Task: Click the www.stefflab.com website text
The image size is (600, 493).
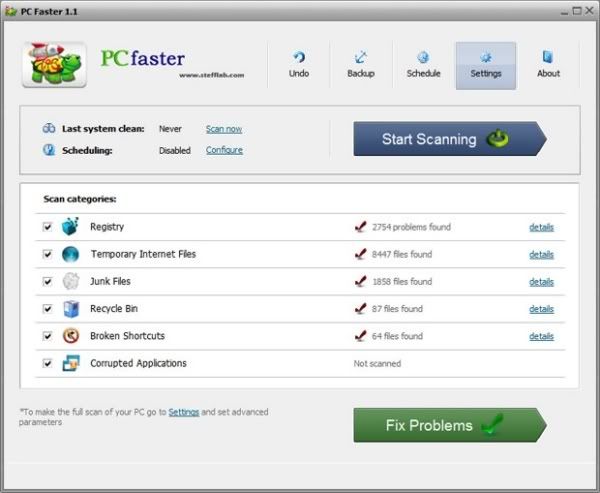Action: coord(212,75)
